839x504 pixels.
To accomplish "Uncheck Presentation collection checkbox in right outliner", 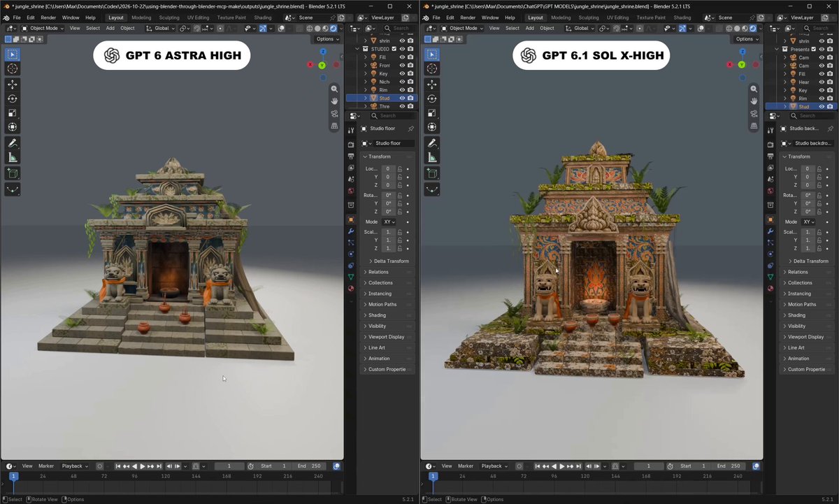I will (813, 49).
